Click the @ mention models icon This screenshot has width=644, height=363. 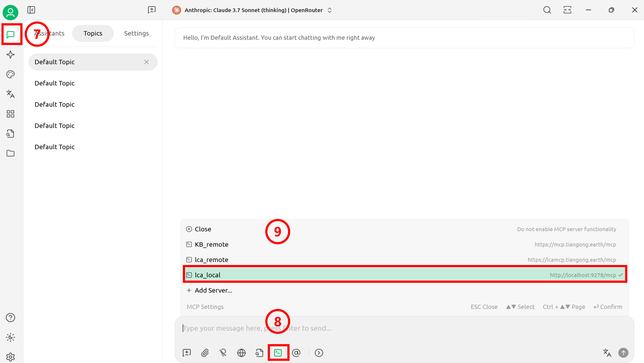(296, 352)
